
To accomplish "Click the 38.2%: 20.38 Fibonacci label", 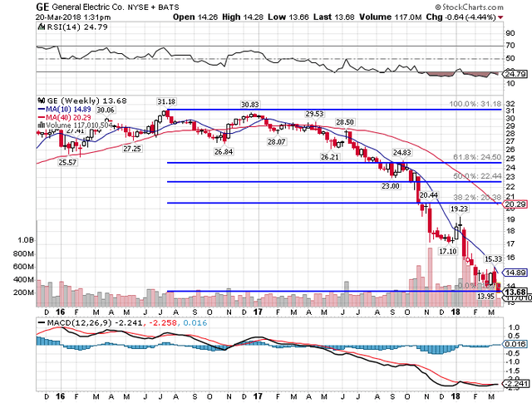I will click(x=477, y=198).
